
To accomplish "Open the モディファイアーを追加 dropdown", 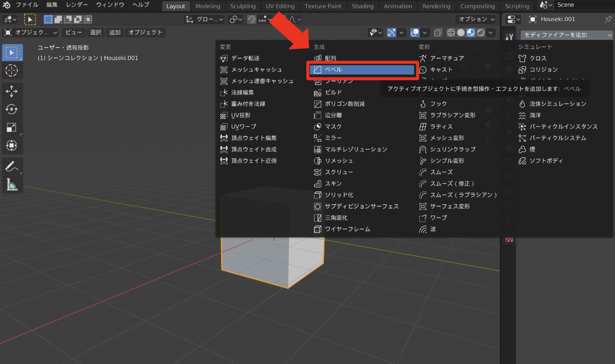I will (x=567, y=35).
